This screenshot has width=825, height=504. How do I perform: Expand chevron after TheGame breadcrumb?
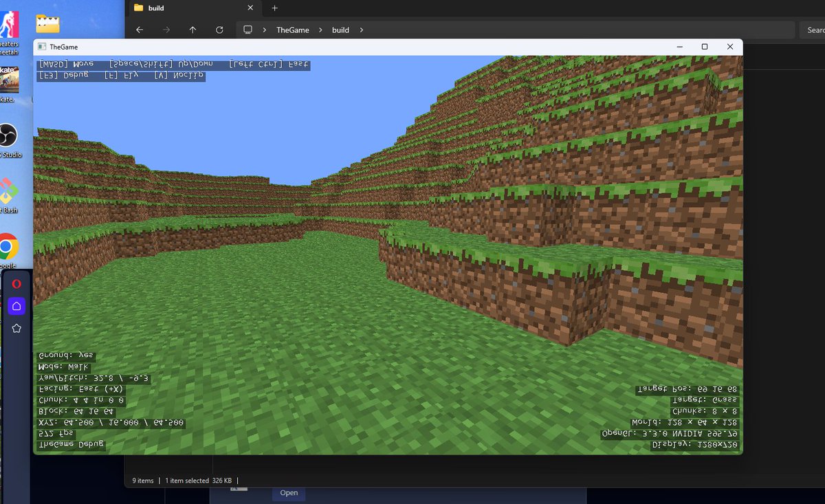(x=321, y=30)
